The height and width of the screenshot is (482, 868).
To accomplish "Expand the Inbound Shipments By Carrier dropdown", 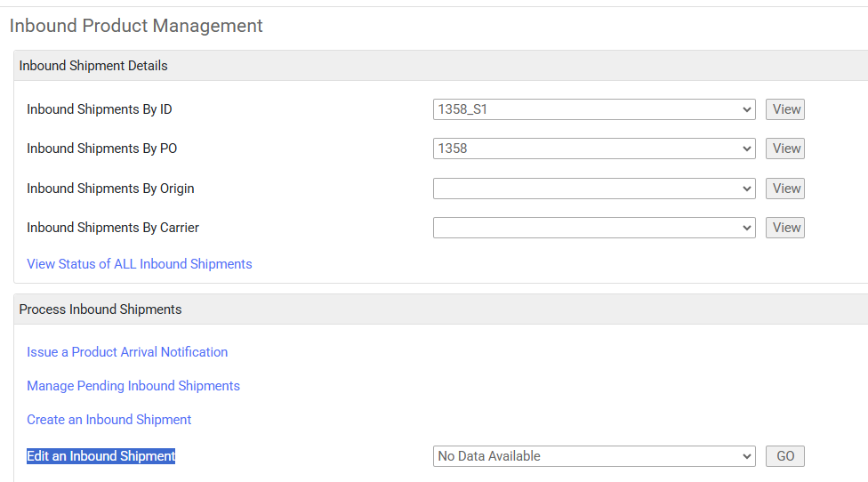I will click(594, 228).
